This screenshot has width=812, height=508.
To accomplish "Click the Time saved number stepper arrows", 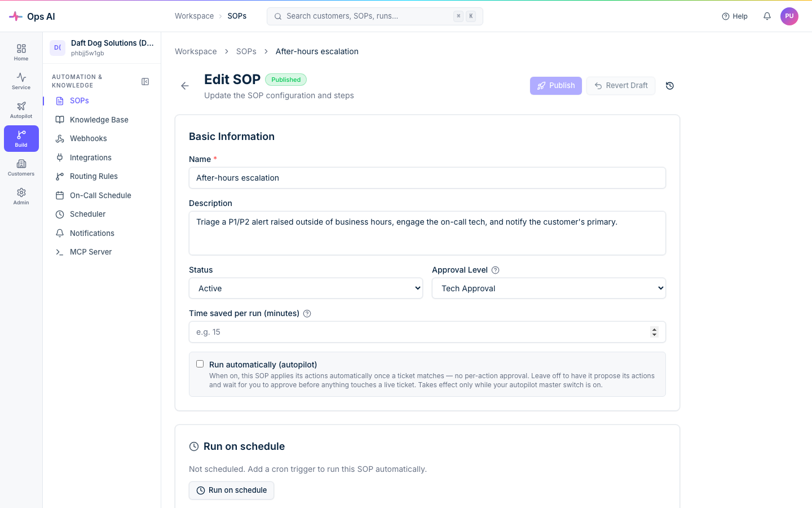I will pyautogui.click(x=654, y=332).
